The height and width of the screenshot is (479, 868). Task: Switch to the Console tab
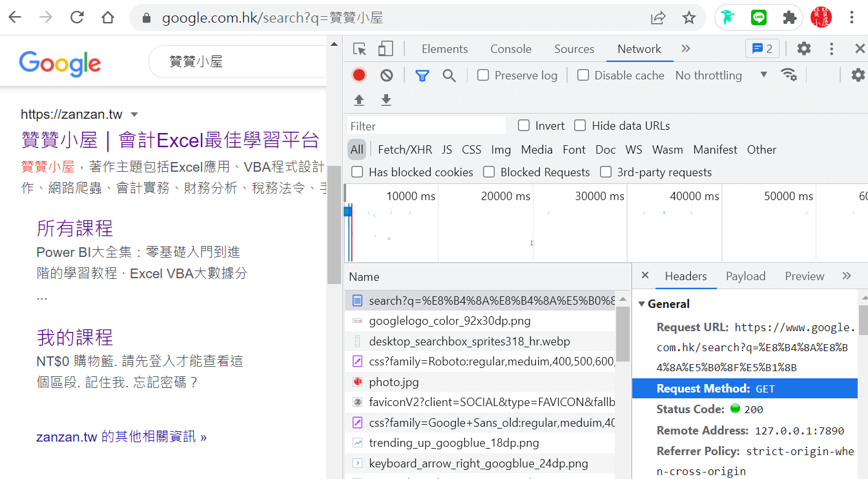tap(511, 49)
